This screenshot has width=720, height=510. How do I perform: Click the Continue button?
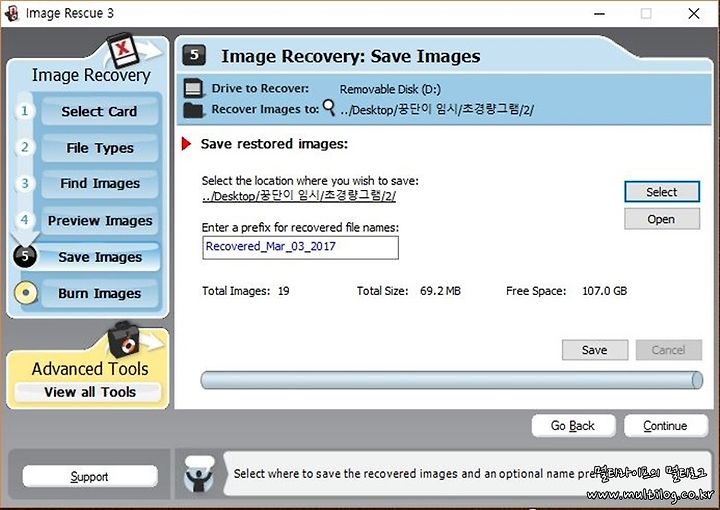pos(665,426)
